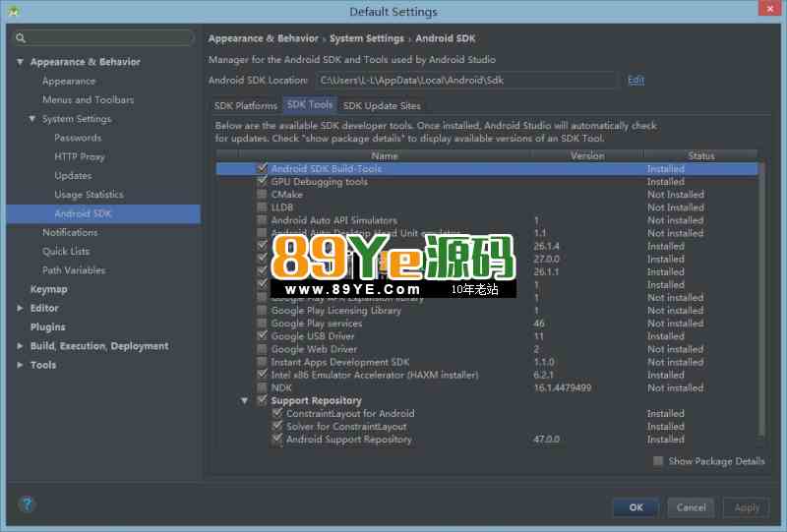This screenshot has height=532, width=787.
Task: Uncheck Intel x86 Emulator Accelerator checkbox
Action: click(262, 375)
